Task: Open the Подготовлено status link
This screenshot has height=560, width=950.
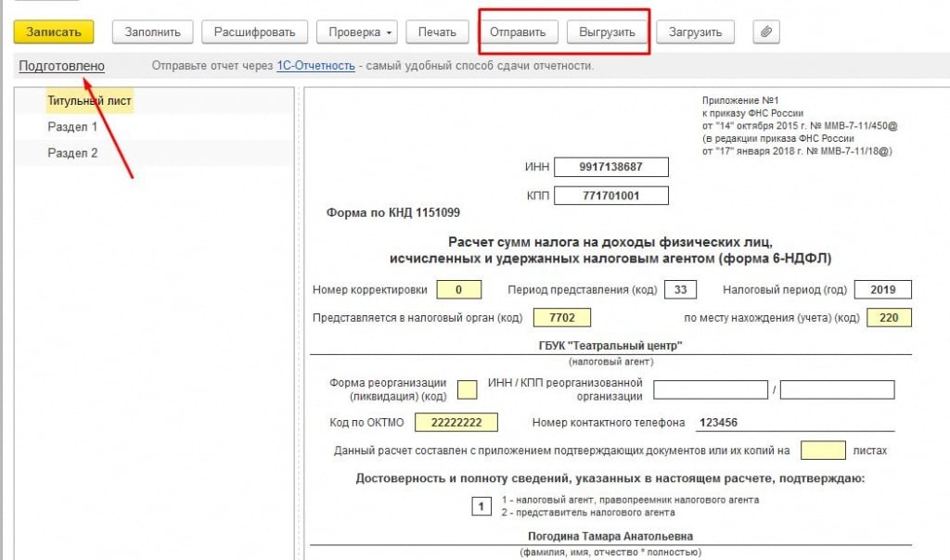Action: (x=61, y=66)
